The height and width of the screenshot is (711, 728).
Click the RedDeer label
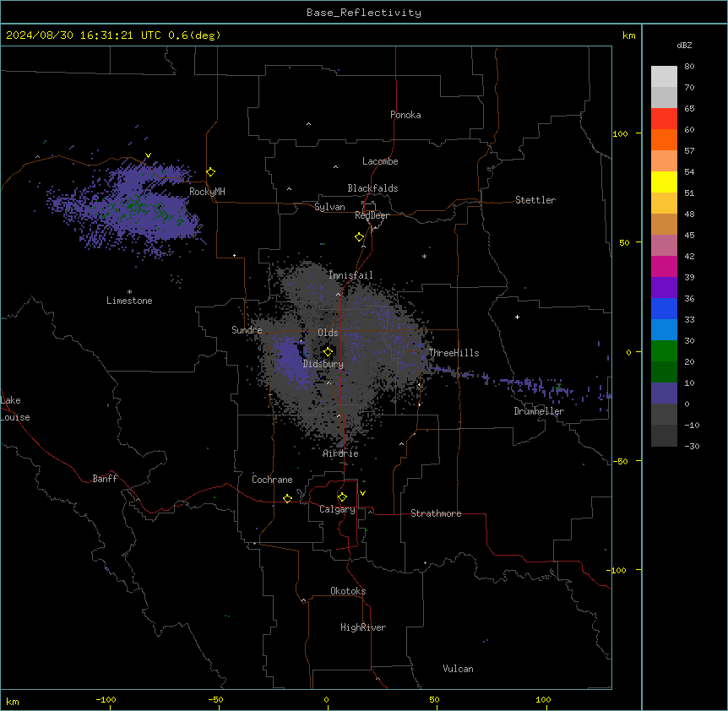(372, 215)
